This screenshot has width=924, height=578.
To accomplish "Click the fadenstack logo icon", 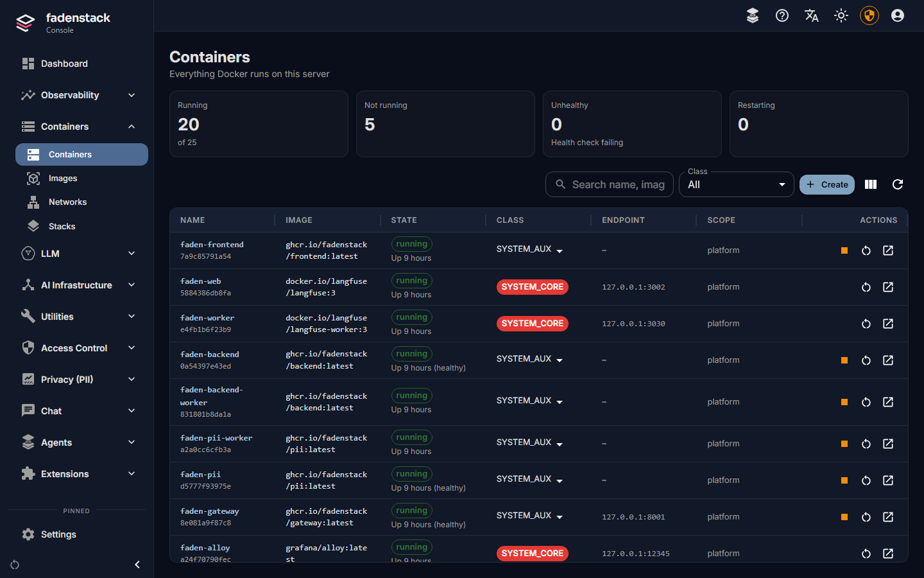I will tap(26, 23).
